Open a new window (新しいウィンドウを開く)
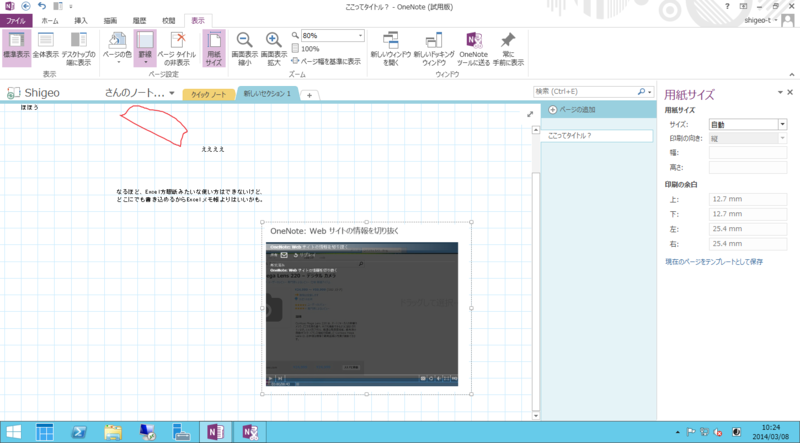 (x=391, y=48)
